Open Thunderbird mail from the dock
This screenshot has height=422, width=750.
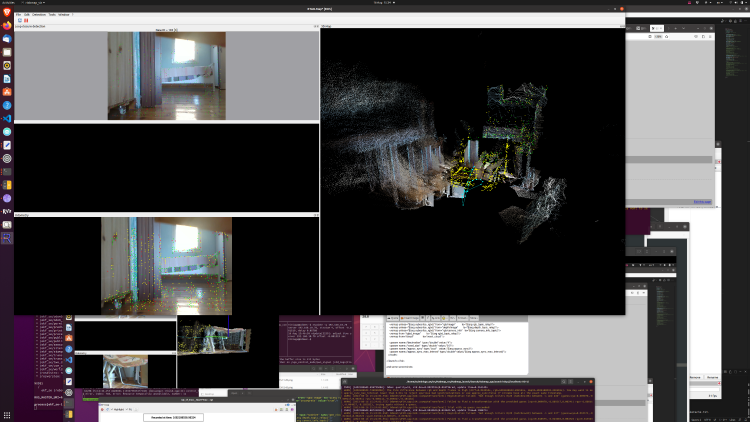point(7,39)
